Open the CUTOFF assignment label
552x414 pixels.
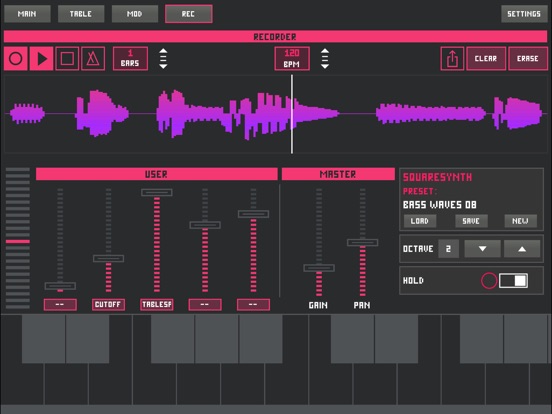(108, 305)
